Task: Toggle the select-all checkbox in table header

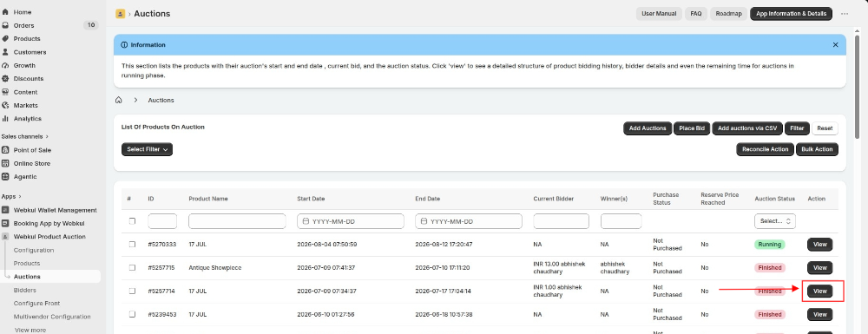Action: click(x=132, y=221)
